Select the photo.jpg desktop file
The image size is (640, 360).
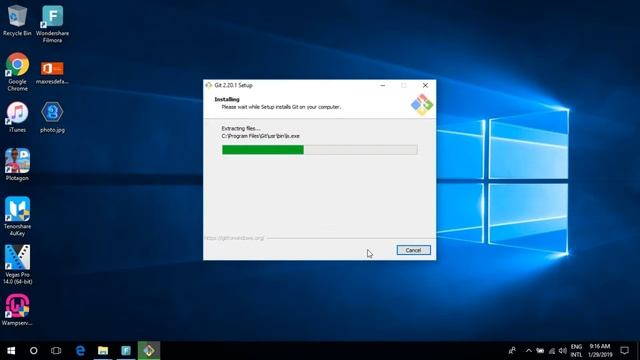52,117
